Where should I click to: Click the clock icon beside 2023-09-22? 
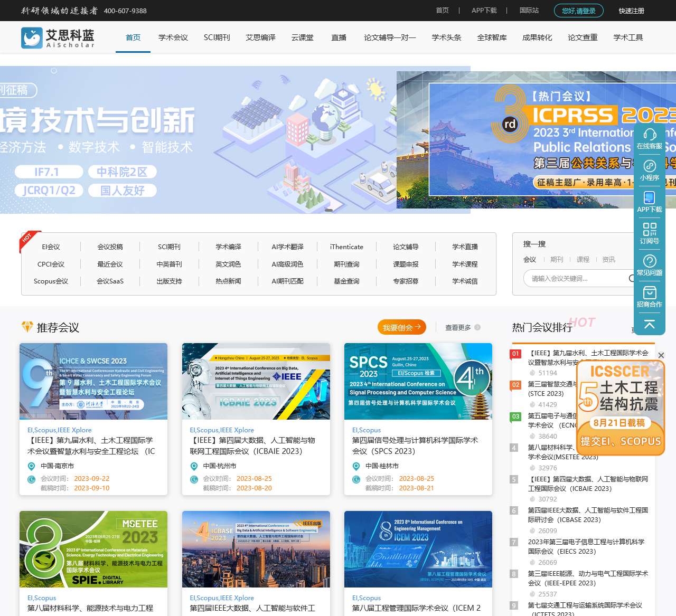coord(31,479)
